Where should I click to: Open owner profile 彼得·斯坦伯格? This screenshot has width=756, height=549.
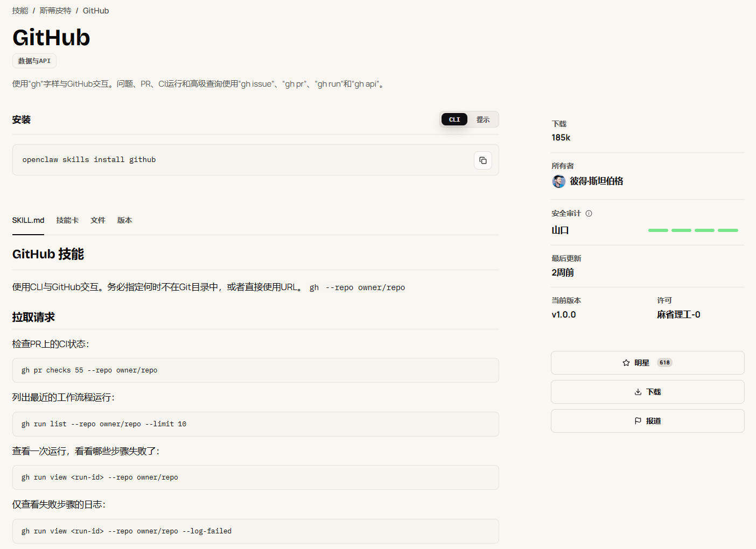point(596,181)
